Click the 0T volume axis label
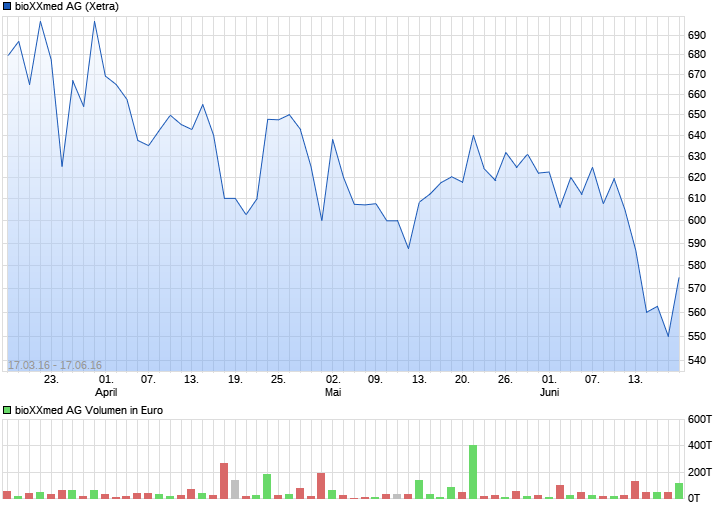This screenshot has width=726, height=508. tap(694, 498)
